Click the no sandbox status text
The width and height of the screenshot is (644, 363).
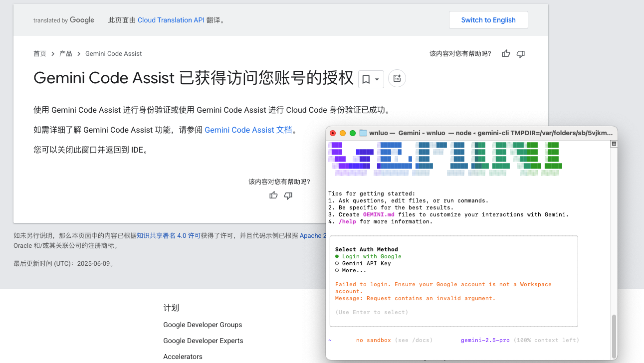(x=374, y=340)
